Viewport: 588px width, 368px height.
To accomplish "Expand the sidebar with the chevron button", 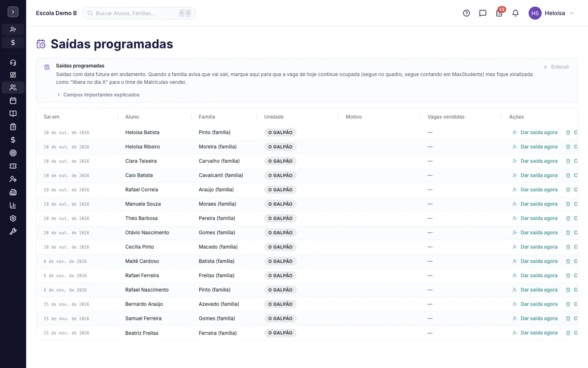I will point(13,12).
